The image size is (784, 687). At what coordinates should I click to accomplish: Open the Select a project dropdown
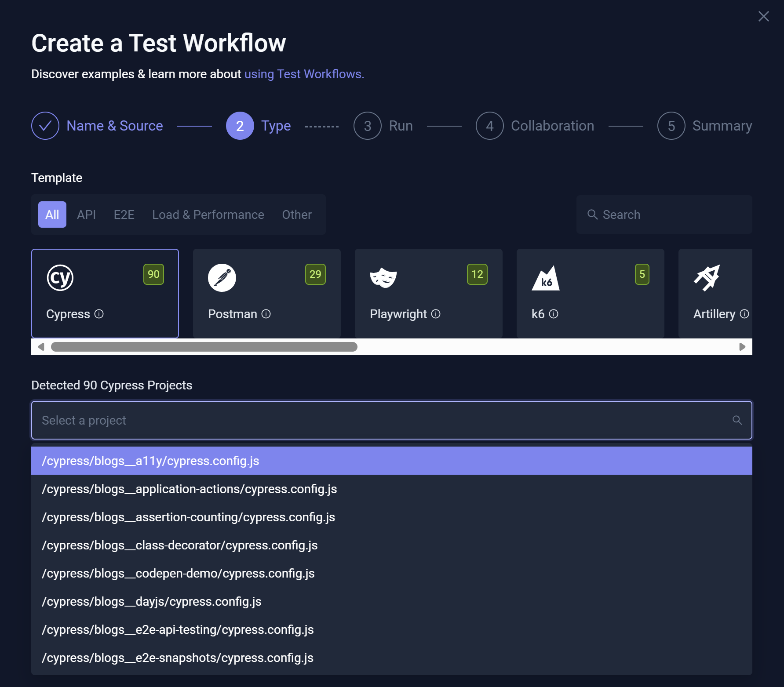point(352,420)
